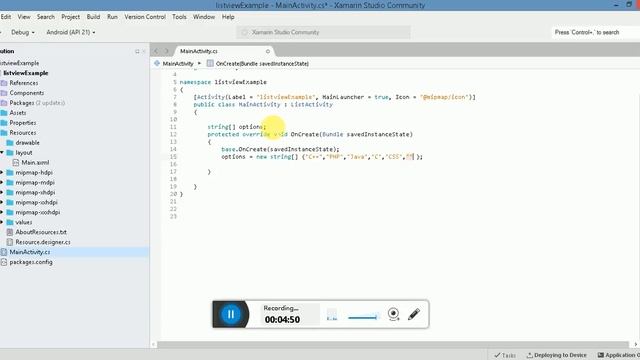Navigate forward with the right arrow button

[x=166, y=51]
